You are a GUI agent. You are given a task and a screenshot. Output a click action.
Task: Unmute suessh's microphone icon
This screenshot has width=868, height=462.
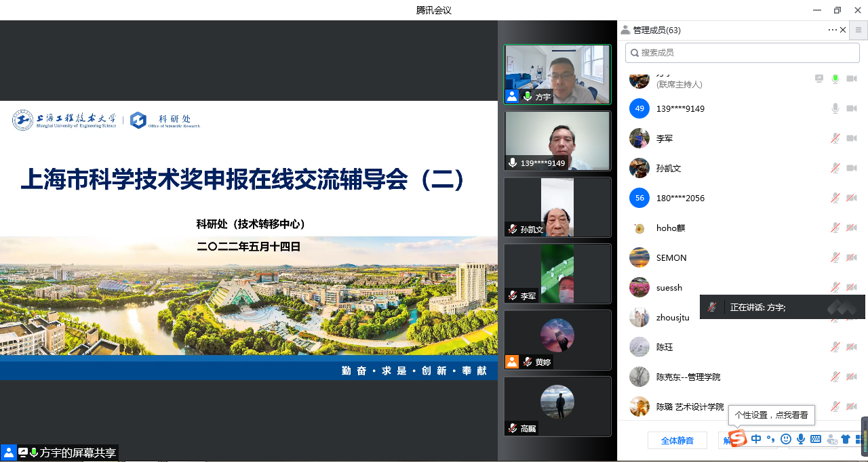[835, 287]
